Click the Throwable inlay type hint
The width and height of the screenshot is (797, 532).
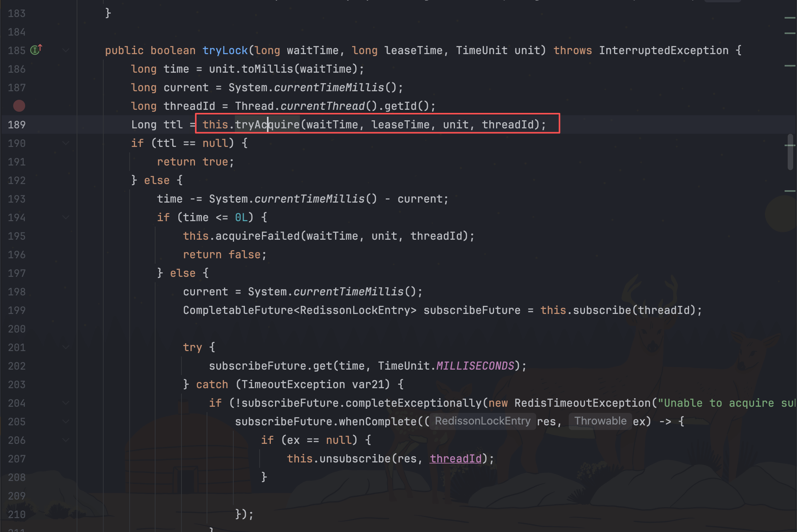pyautogui.click(x=600, y=421)
